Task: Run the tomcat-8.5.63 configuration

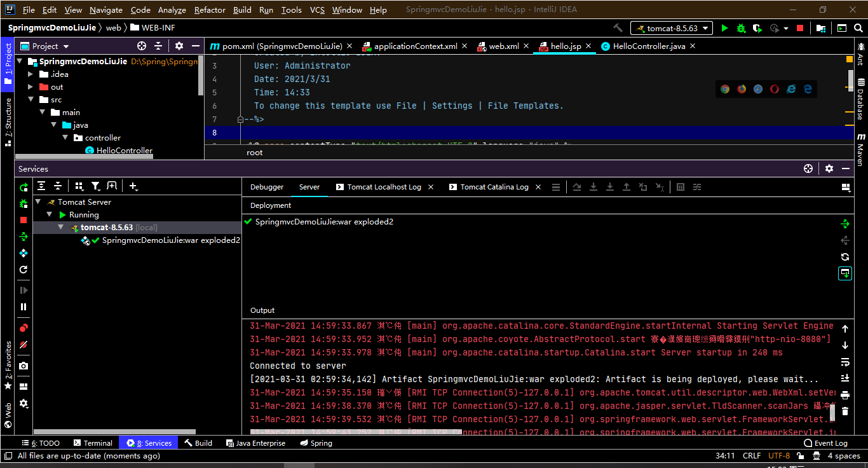Action: [724, 28]
